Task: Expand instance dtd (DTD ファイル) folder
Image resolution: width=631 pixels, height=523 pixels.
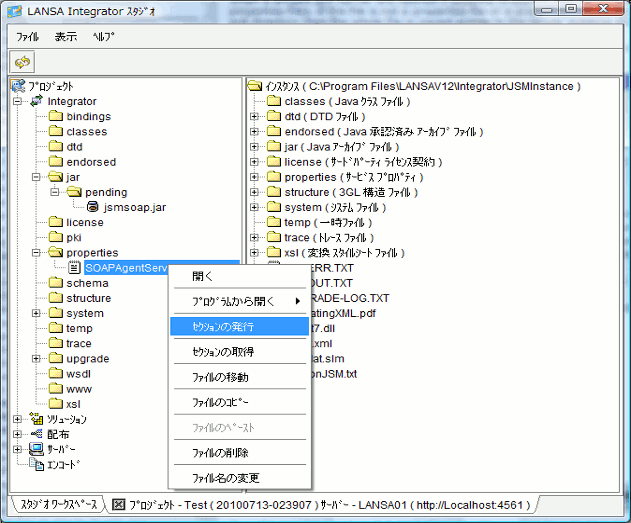Action: [254, 116]
